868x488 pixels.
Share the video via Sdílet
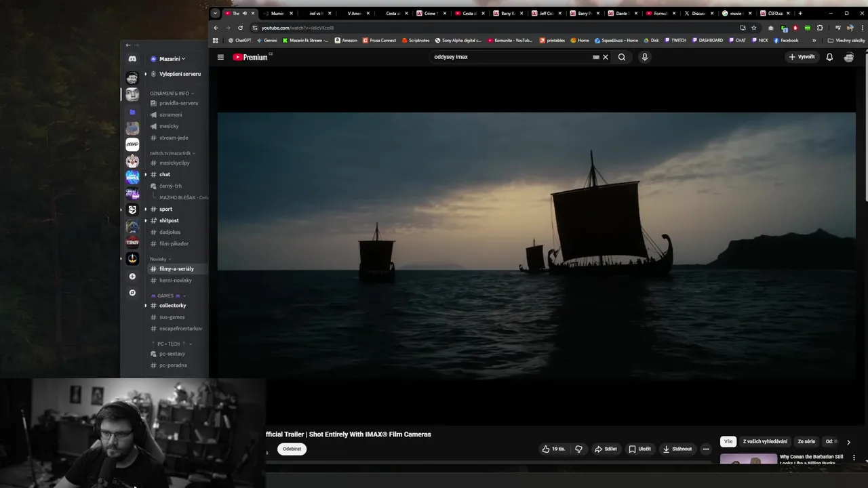pos(606,449)
